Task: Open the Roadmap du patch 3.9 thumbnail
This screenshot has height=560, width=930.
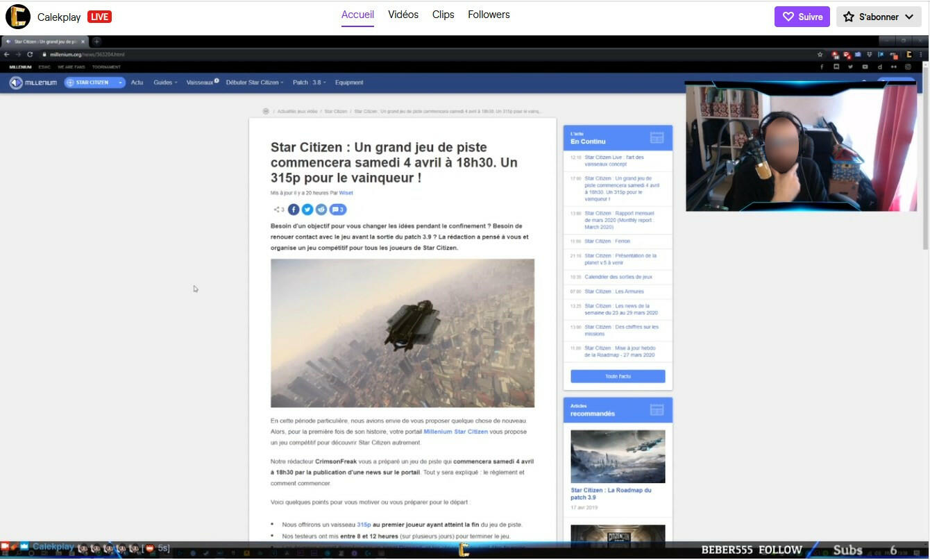Action: [x=618, y=456]
